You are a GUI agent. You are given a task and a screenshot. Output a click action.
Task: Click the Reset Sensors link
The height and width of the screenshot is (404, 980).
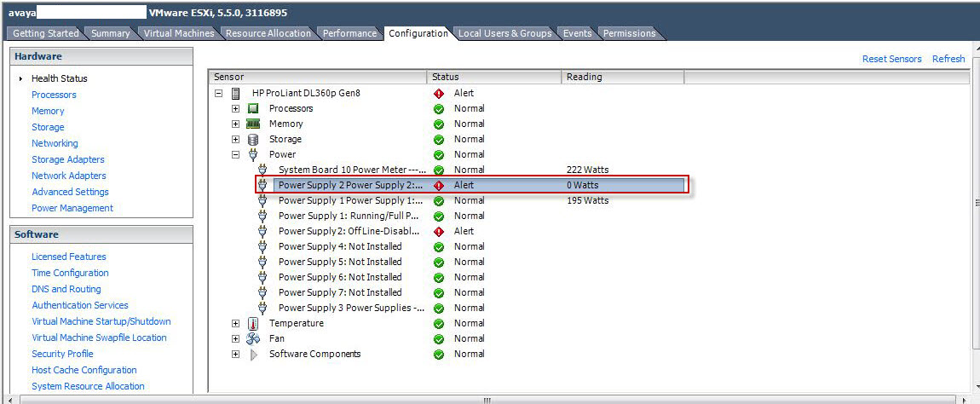[892, 59]
